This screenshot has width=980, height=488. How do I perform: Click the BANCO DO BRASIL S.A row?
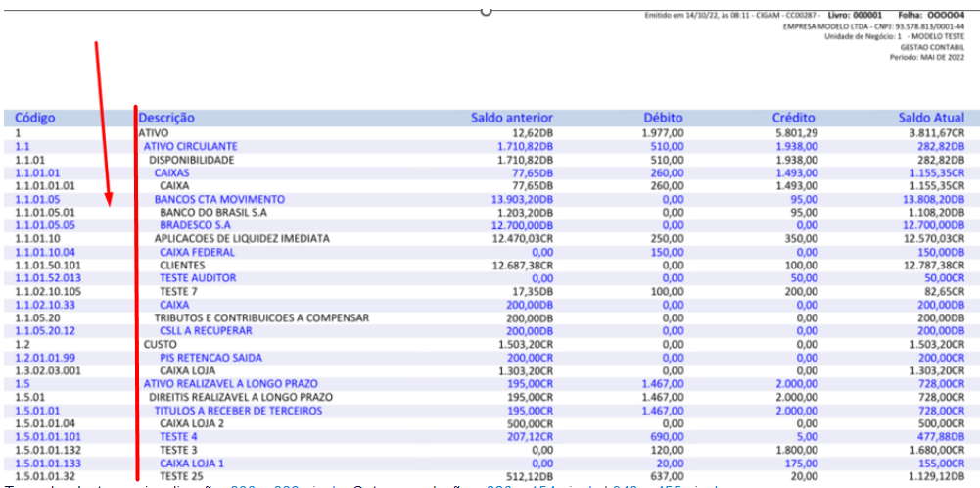coord(490,212)
